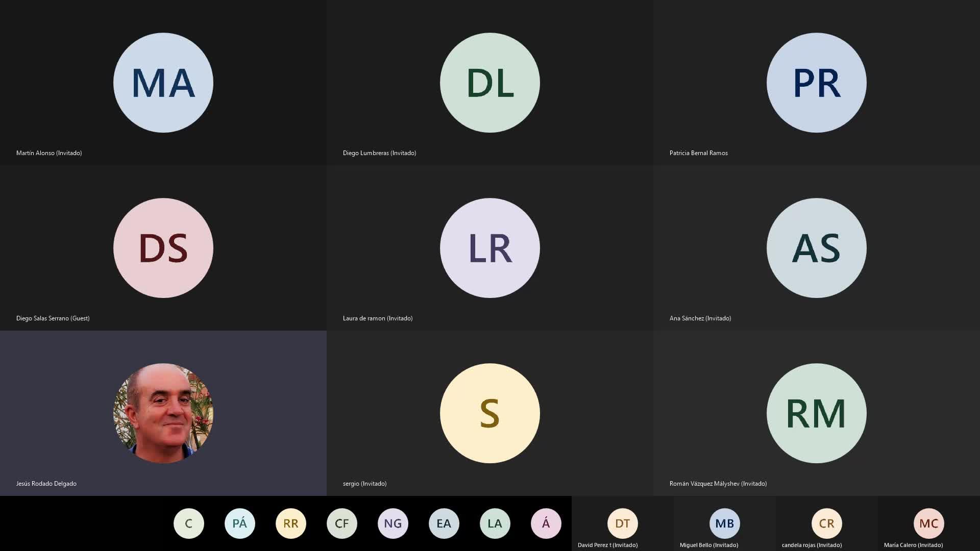
Task: Click the María Calero participant tile
Action: click(929, 523)
